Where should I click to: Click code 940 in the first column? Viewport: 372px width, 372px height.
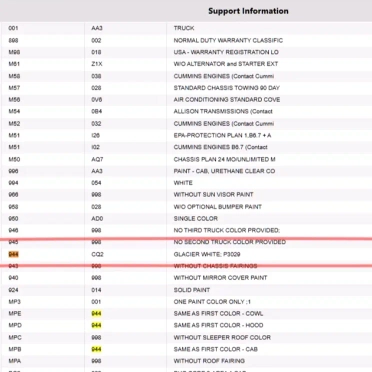point(13,278)
